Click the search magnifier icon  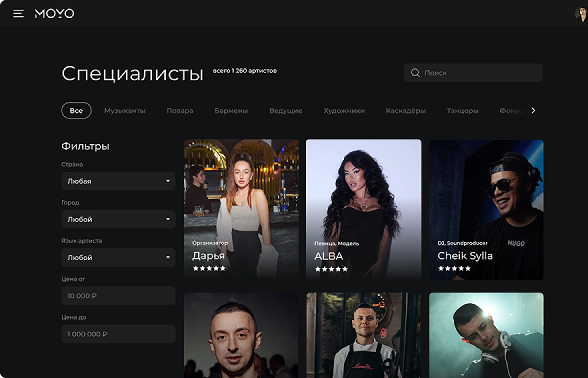point(415,73)
